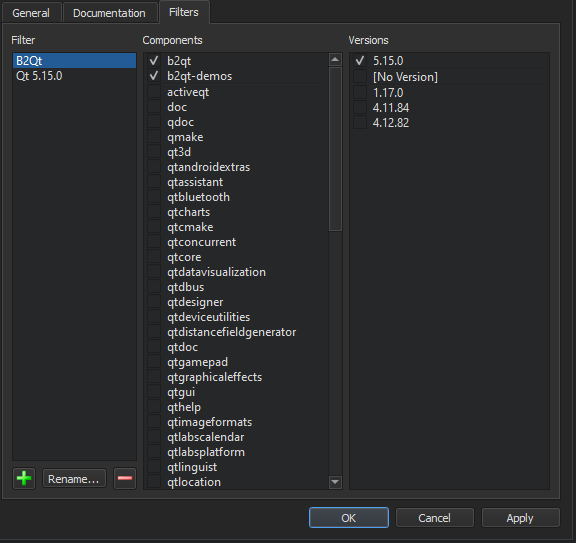Tick the qtgamepad checkbox
This screenshot has width=576, height=543.
(x=154, y=362)
